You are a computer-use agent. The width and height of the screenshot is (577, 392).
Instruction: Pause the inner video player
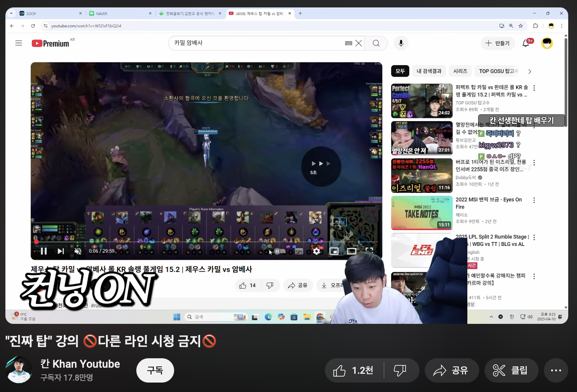pos(44,251)
